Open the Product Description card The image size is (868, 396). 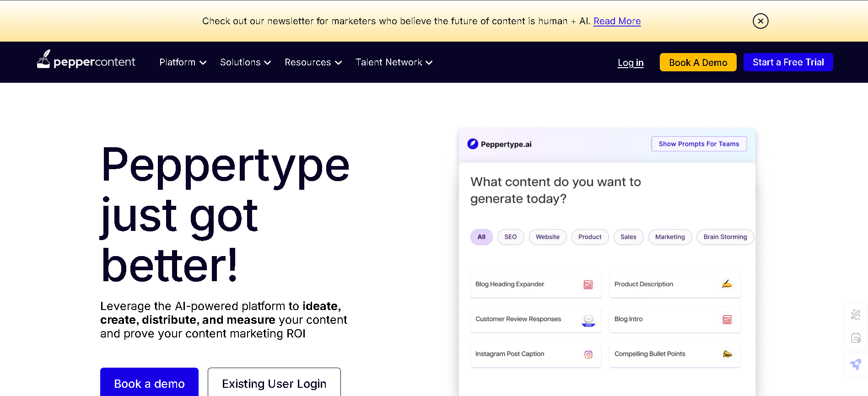pyautogui.click(x=674, y=284)
